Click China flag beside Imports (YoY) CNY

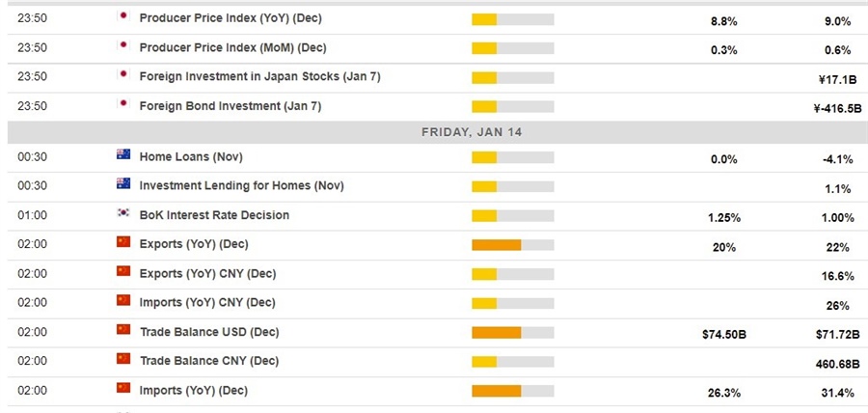pyautogui.click(x=122, y=301)
